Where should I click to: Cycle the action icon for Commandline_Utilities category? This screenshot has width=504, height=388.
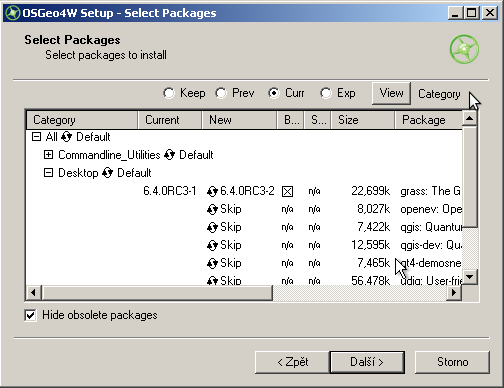click(x=170, y=155)
